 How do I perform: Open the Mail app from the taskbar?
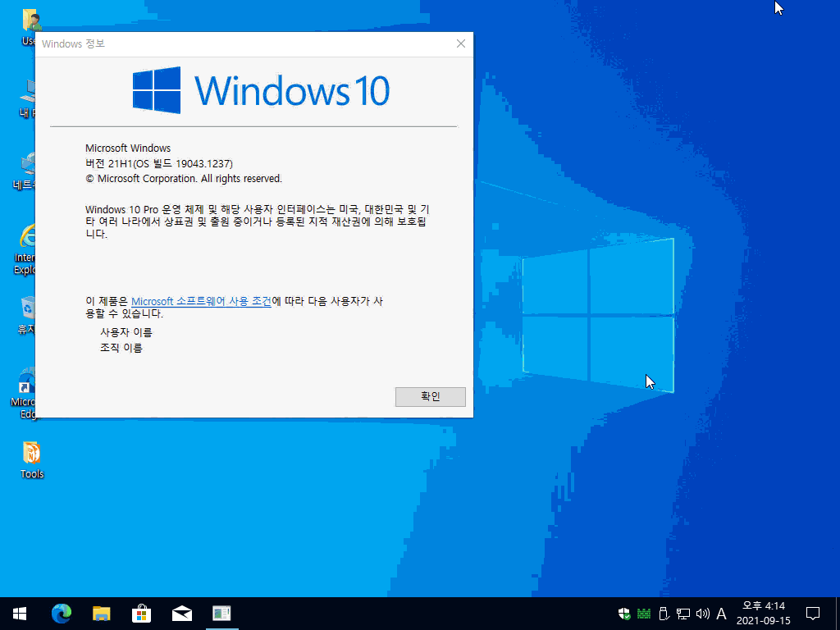(182, 614)
